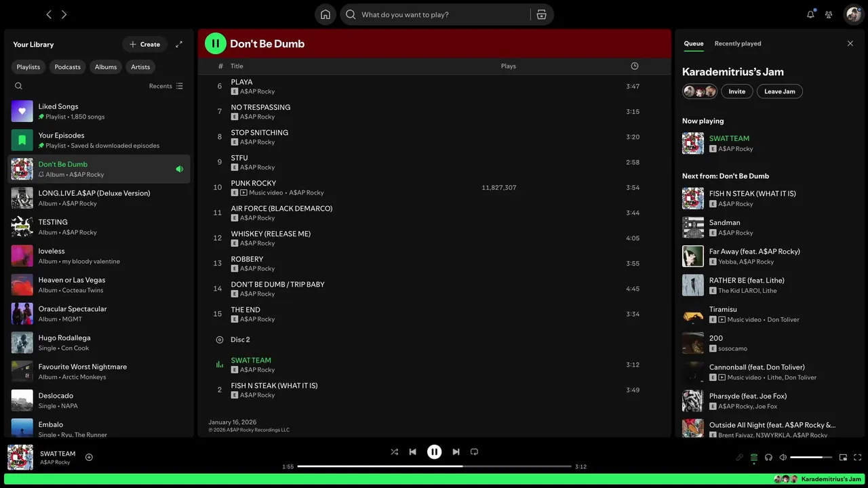Screen dimensions: 868x488
Task: Click Favourite Worst Nightmare album cover
Action: pos(22,371)
